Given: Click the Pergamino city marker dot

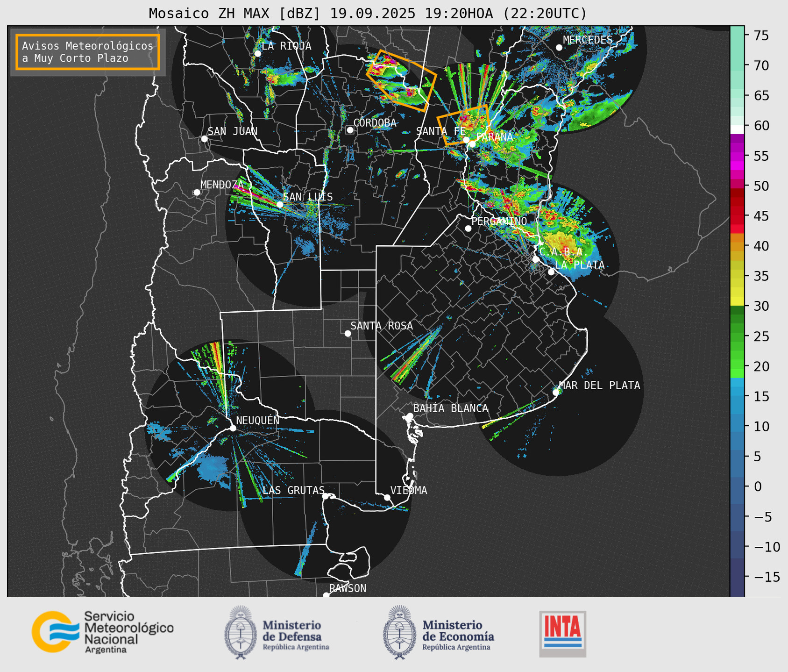Looking at the screenshot, I should click(x=468, y=229).
